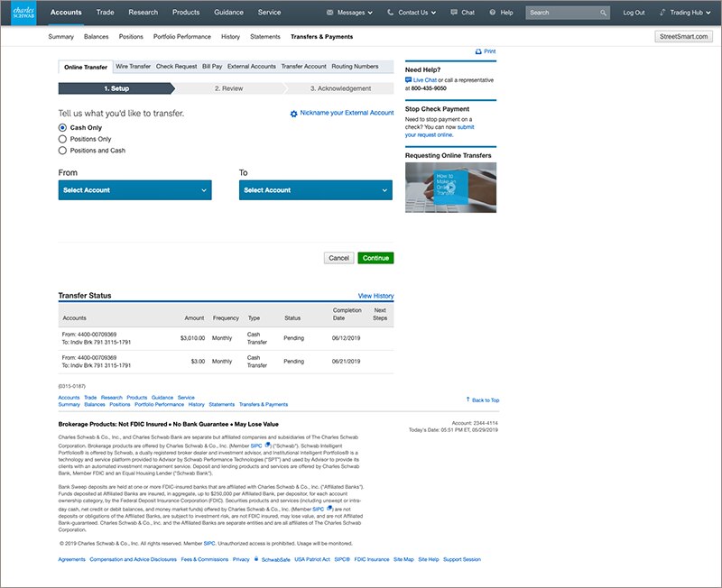Viewport: 722px width, 588px height.
Task: Select the Positions and Cash option
Action: 62,151
